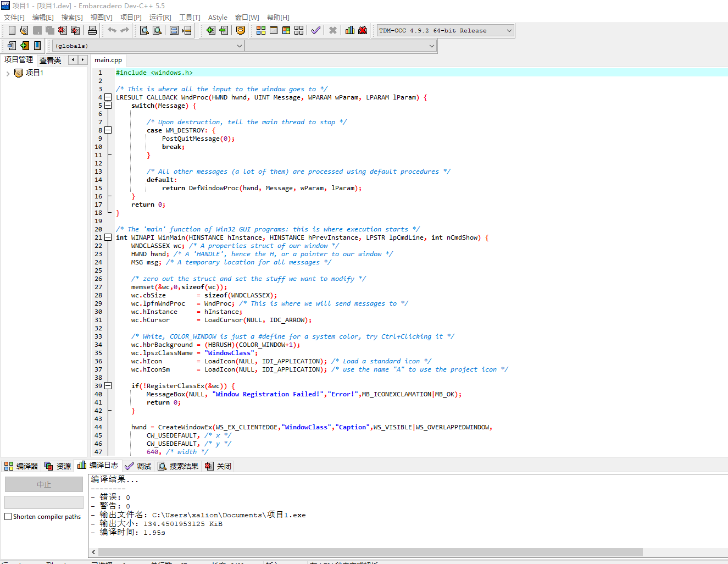The width and height of the screenshot is (728, 564).
Task: Select the main.cpp editor tab
Action: pos(108,60)
